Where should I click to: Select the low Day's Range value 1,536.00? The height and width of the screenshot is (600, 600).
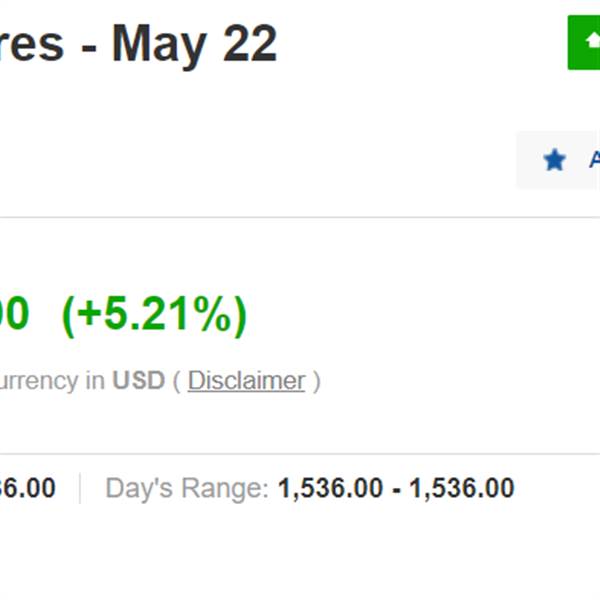click(330, 489)
